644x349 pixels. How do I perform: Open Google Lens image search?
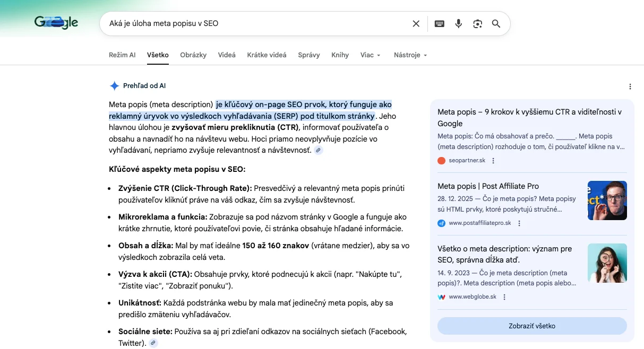pyautogui.click(x=477, y=24)
